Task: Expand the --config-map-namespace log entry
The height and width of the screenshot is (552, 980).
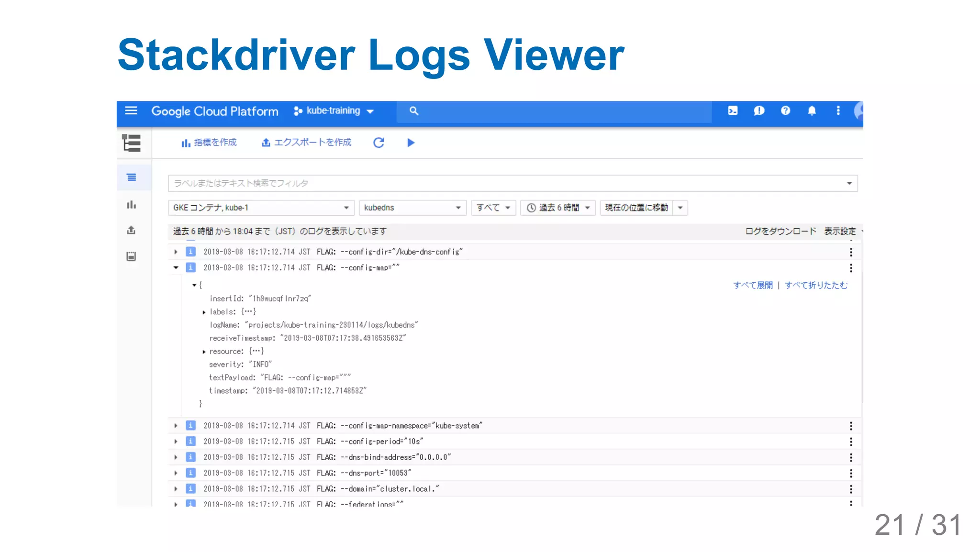Action: coord(176,426)
